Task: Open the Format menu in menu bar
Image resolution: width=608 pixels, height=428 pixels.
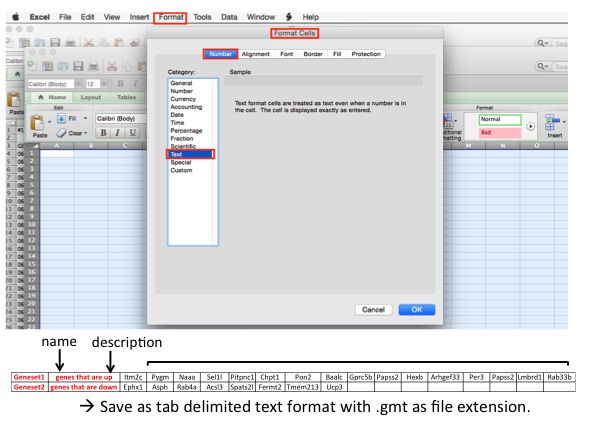Action: [x=171, y=17]
